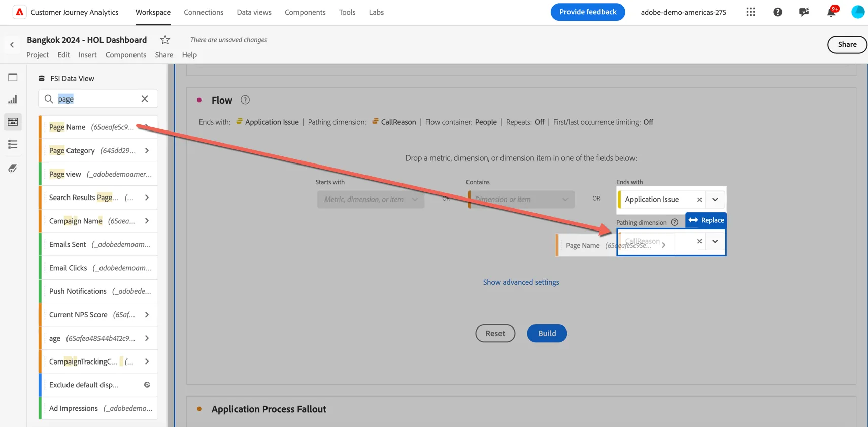Open the Share menu item
Image resolution: width=868 pixels, height=427 pixels.
(x=164, y=55)
